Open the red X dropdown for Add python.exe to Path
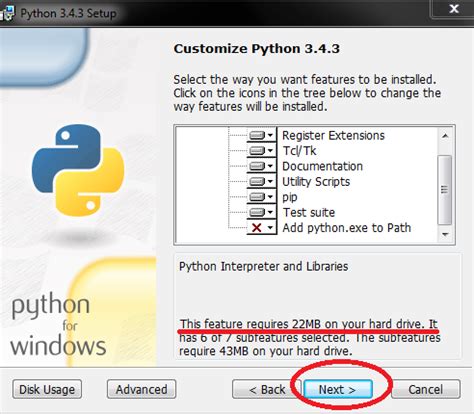This screenshot has height=414, width=474. click(x=262, y=228)
